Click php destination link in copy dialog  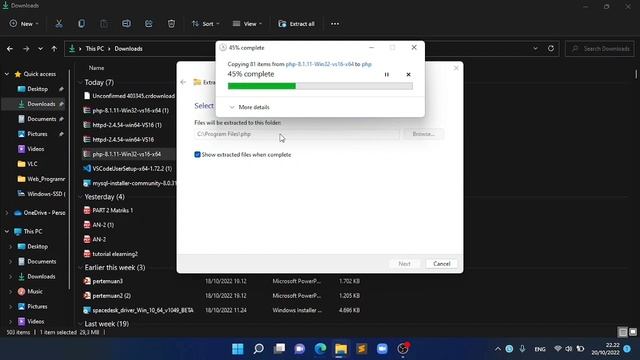point(367,64)
